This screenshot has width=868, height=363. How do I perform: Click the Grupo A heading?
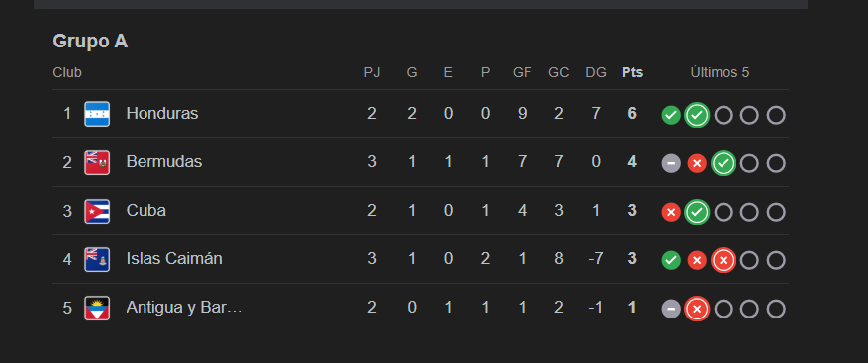[x=90, y=42]
